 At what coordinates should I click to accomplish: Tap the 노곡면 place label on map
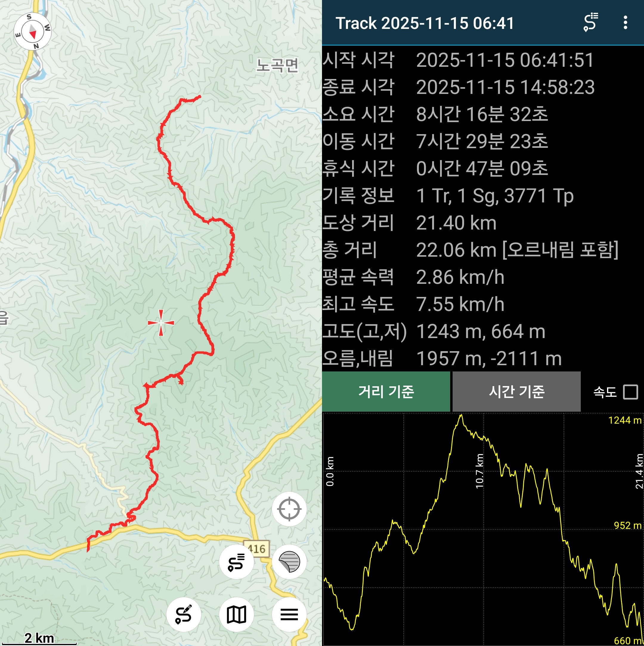click(x=277, y=65)
